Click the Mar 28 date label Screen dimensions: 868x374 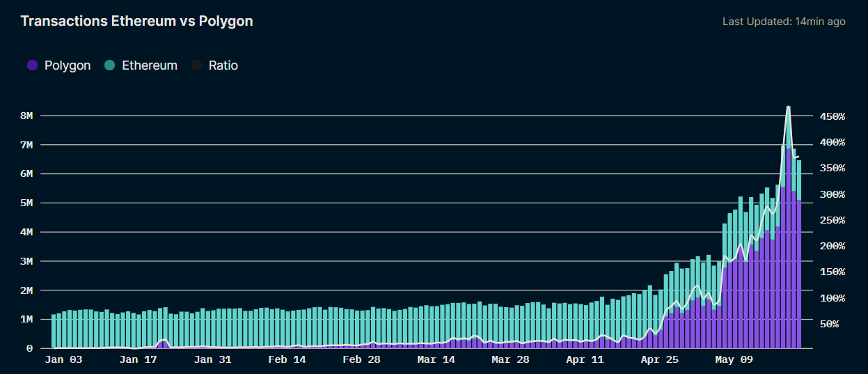(510, 359)
